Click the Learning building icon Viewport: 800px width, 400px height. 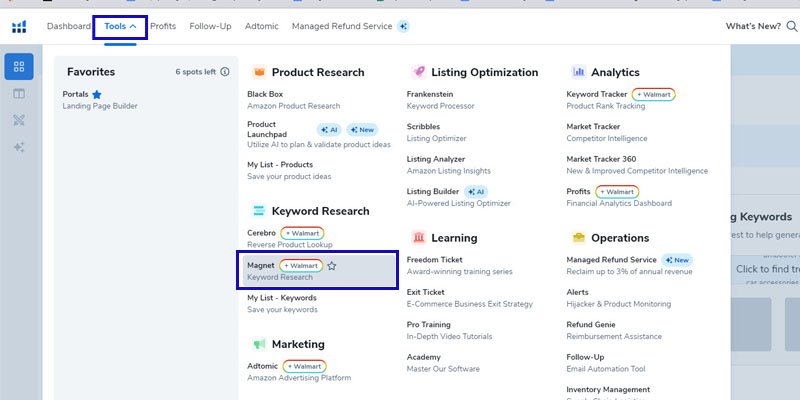[x=418, y=237]
